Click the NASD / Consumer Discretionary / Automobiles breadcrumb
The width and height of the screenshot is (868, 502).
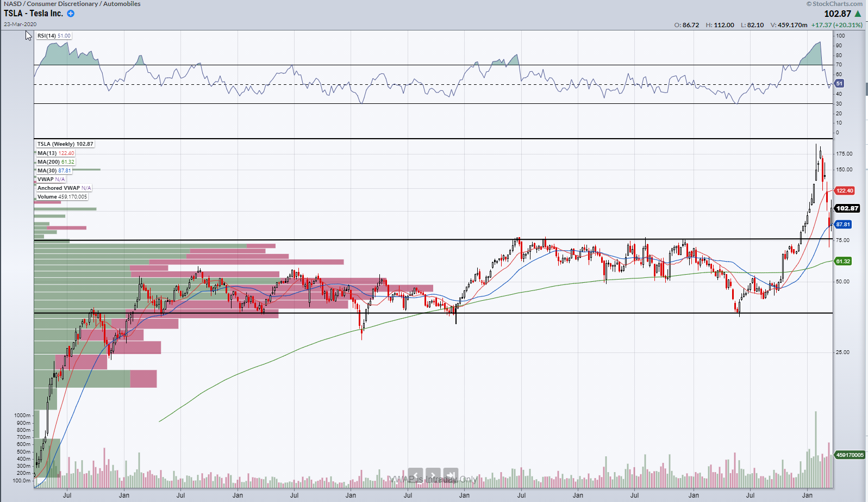pos(72,4)
